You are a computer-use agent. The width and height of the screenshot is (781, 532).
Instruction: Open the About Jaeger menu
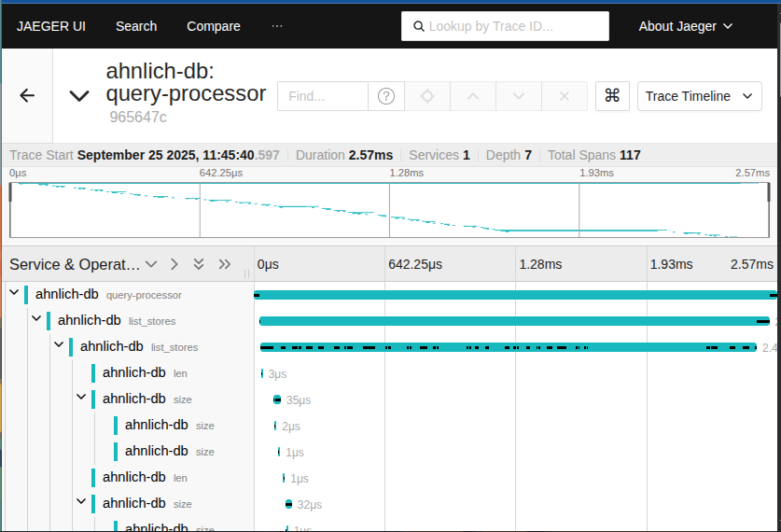685,26
